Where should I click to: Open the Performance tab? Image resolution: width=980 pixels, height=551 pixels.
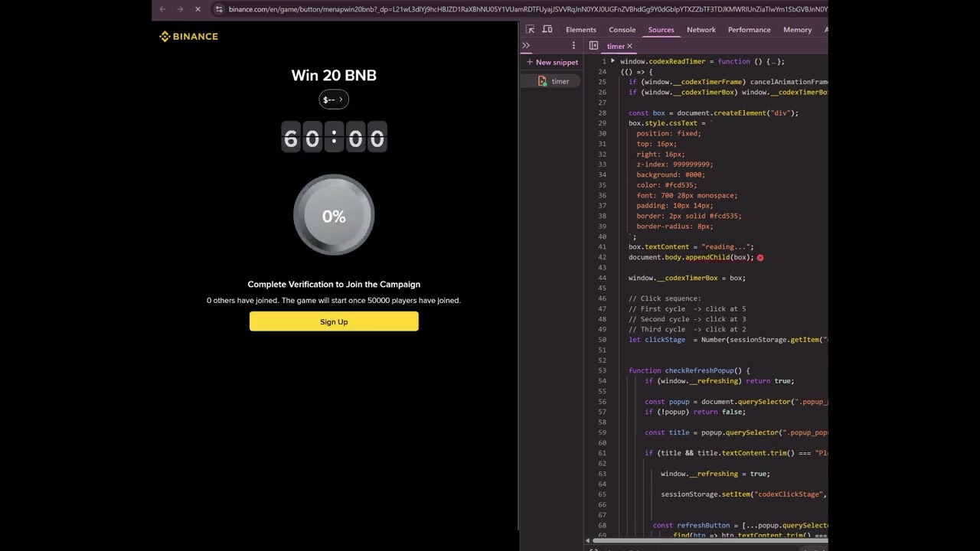coord(749,30)
